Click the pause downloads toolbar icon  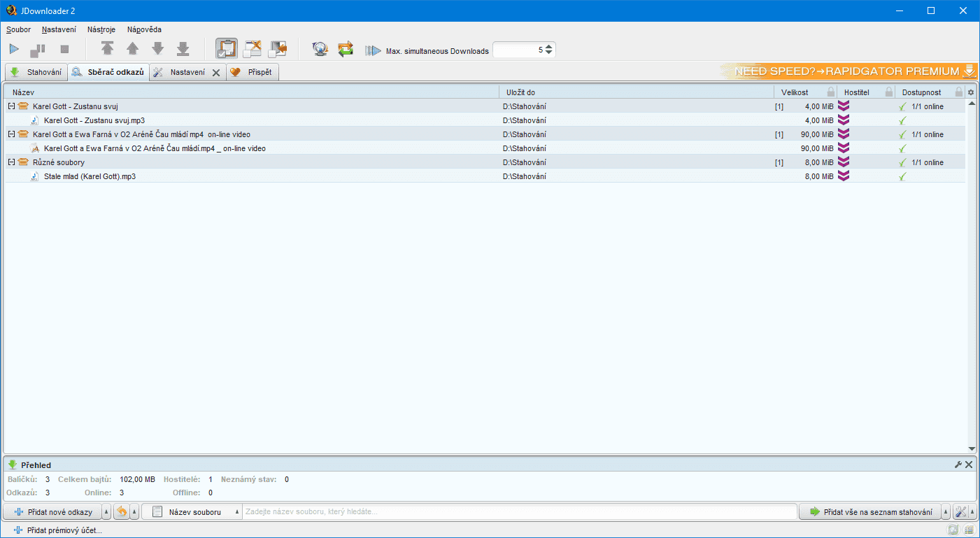(37, 50)
